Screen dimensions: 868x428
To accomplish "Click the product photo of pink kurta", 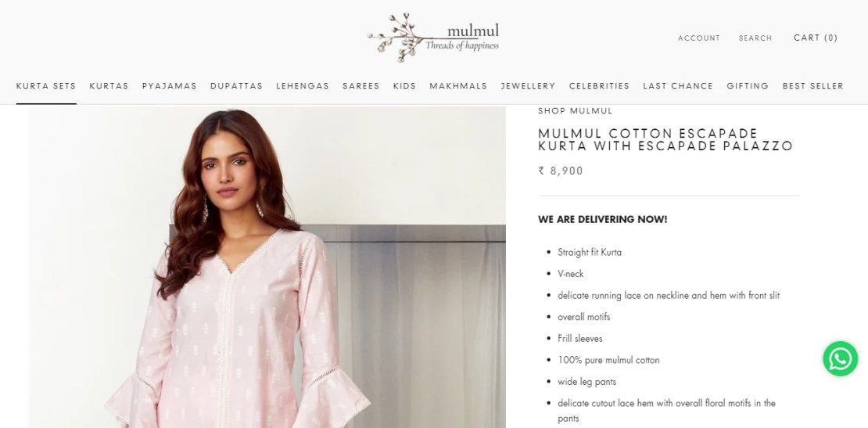I will click(x=267, y=267).
